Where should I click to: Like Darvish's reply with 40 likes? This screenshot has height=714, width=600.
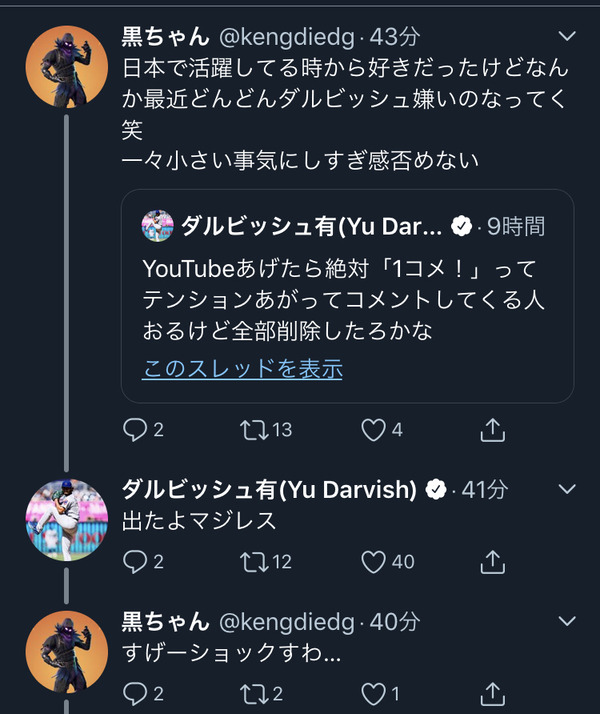(373, 562)
